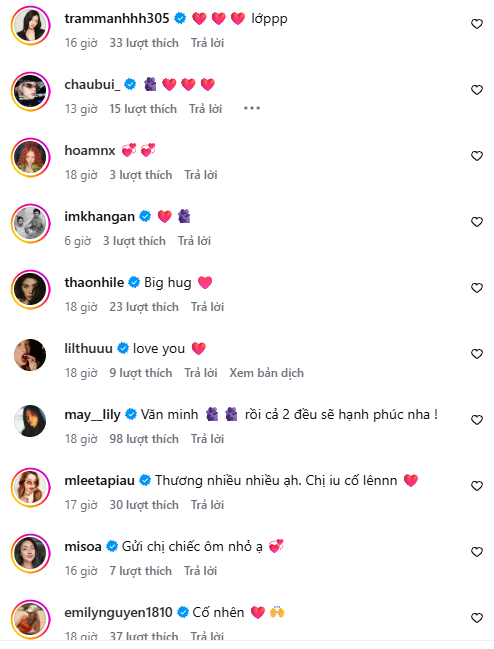Open the three-dot options on chaubui_'s comment
The image size is (494, 649).
click(252, 108)
